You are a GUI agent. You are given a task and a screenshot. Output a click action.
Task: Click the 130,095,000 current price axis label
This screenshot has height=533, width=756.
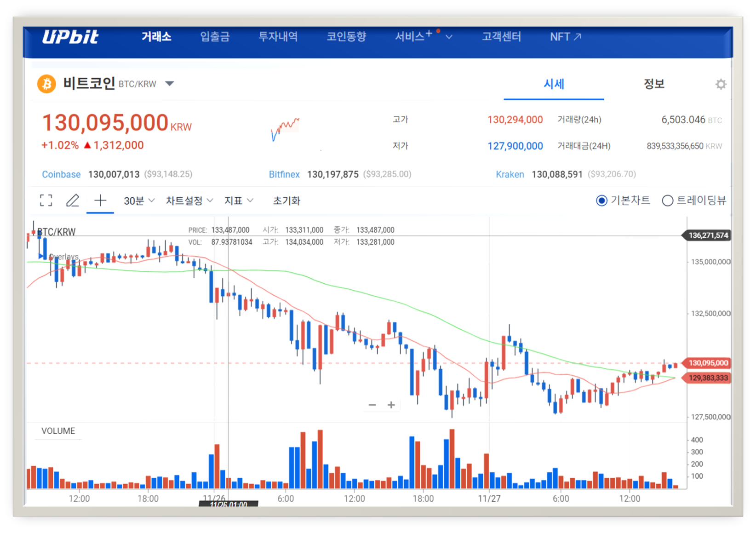707,363
